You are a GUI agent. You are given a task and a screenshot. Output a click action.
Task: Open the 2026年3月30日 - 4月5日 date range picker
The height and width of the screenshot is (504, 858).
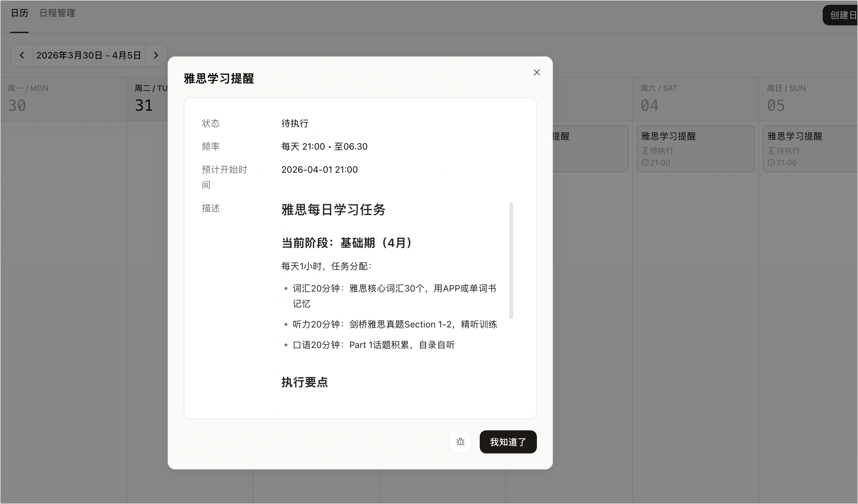point(89,55)
